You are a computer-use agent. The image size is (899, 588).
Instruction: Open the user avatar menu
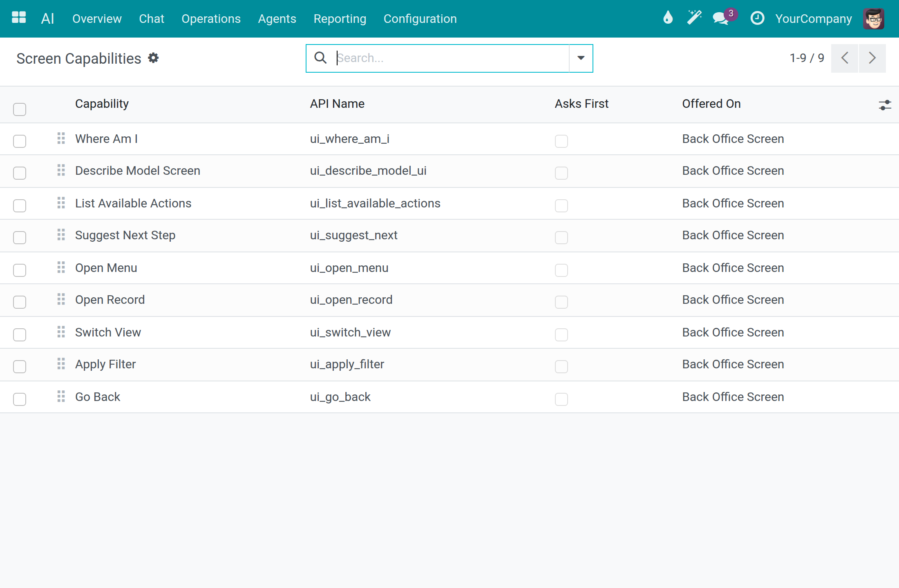pos(874,18)
